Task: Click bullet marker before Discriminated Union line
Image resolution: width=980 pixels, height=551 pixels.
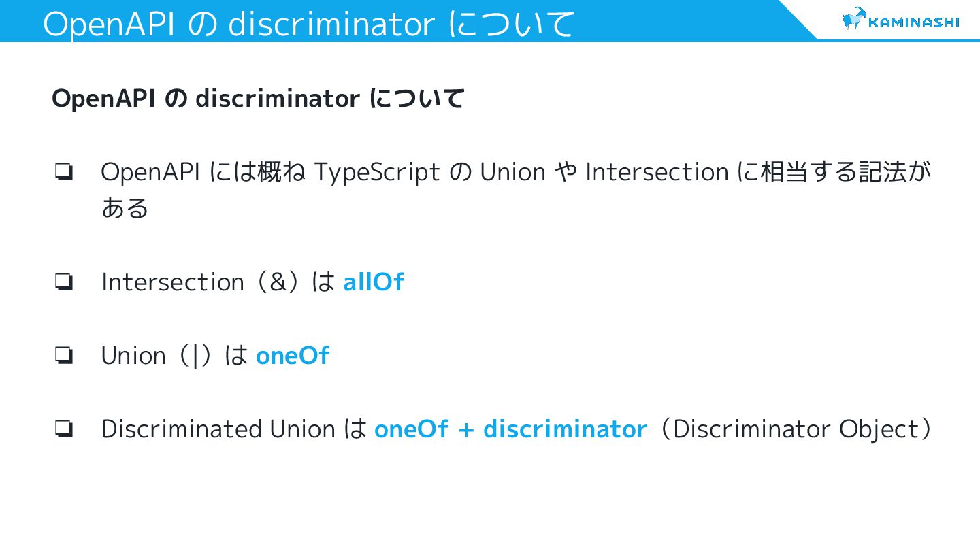Action: point(65,429)
